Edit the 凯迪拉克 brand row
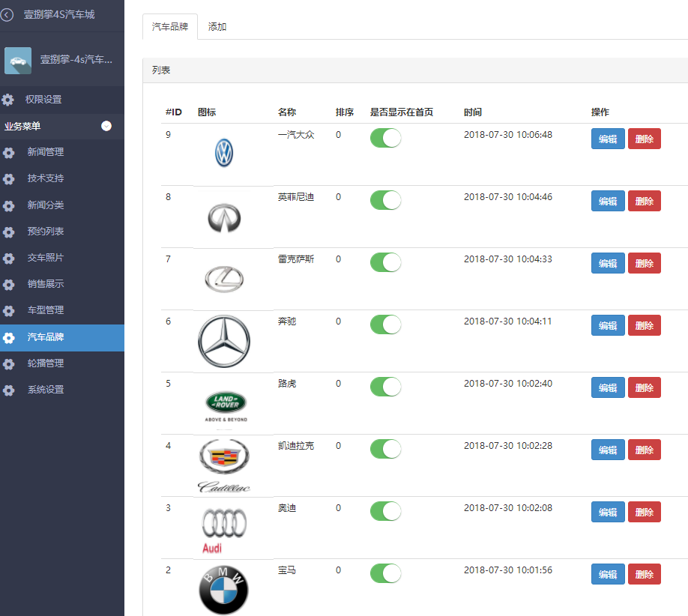The width and height of the screenshot is (688, 616). point(608,450)
